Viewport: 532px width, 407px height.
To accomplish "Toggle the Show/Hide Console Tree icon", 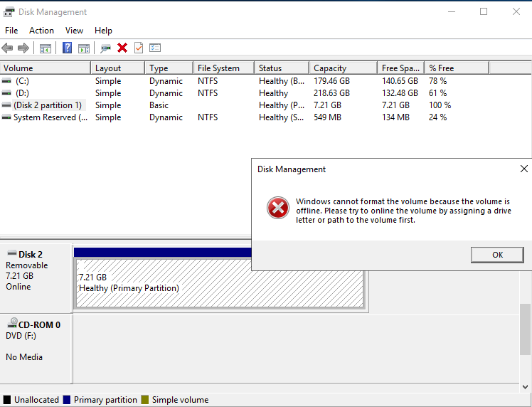I will (45, 48).
